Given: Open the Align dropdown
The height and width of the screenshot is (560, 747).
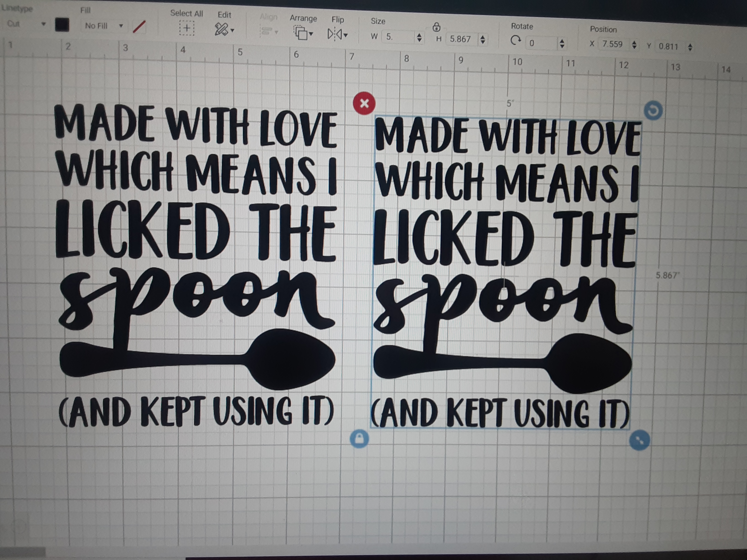Looking at the screenshot, I should (x=269, y=32).
